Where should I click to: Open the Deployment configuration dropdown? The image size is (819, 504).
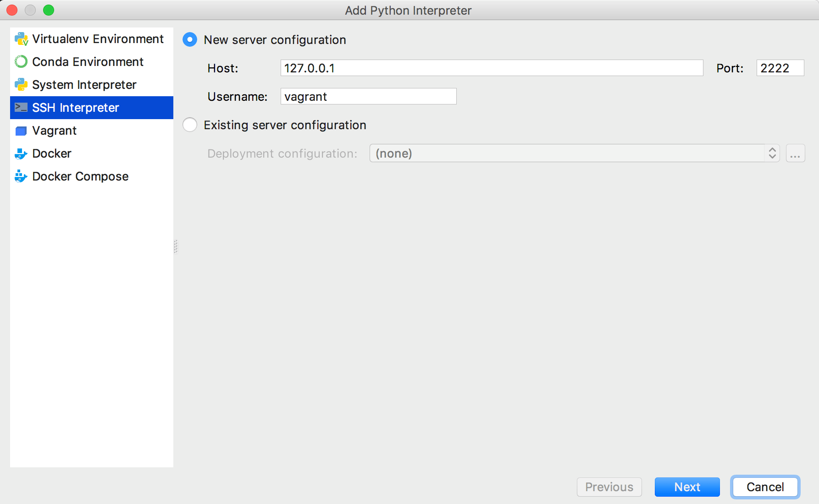(573, 153)
